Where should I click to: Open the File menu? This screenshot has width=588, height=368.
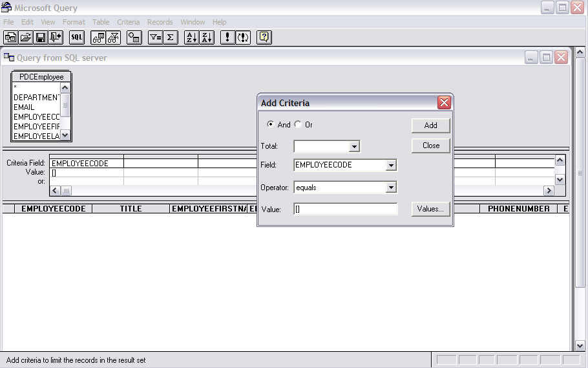[x=8, y=22]
